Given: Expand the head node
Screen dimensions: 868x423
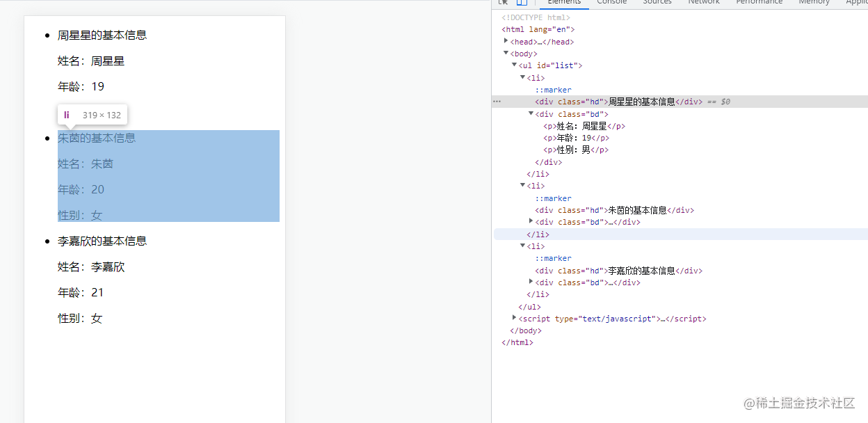Looking at the screenshot, I should point(506,41).
